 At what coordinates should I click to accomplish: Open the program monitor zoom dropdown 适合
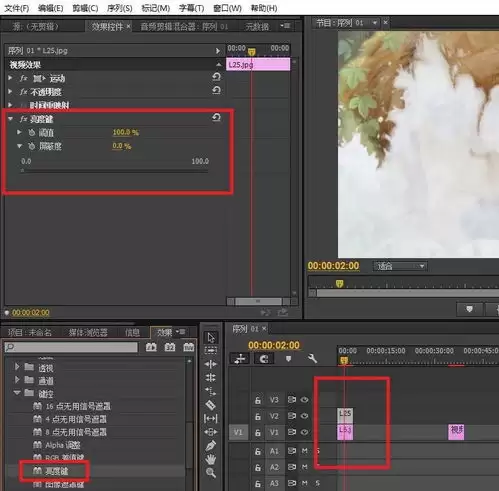(400, 266)
